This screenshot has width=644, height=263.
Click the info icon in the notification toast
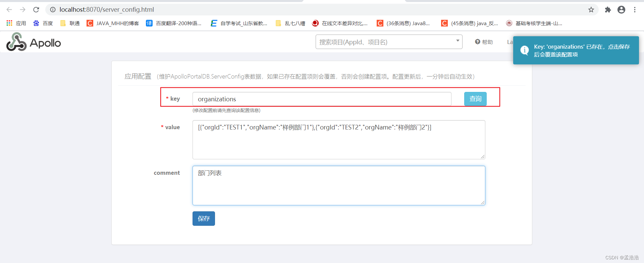click(524, 50)
